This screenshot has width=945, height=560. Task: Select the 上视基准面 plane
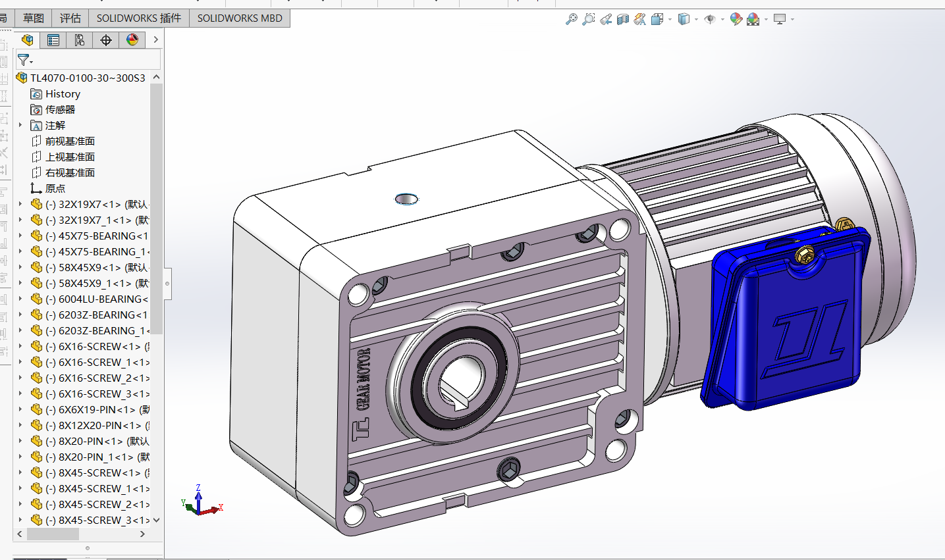[63, 157]
